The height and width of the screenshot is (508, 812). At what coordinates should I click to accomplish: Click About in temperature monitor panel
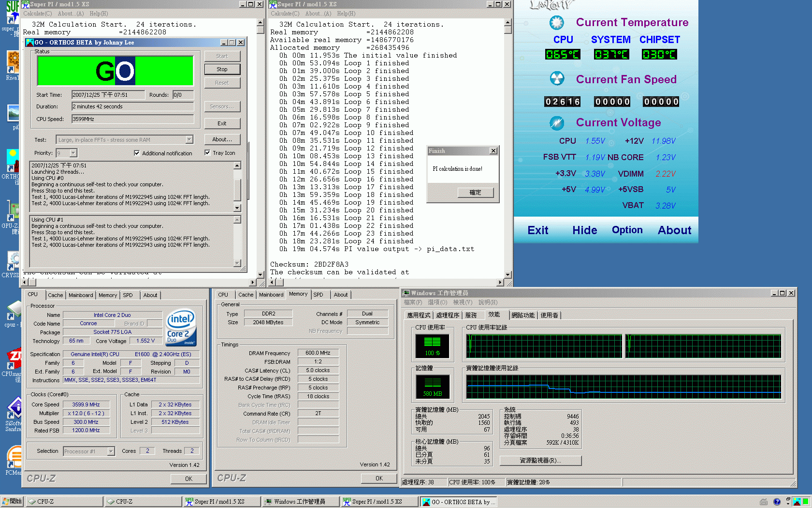[x=675, y=230]
